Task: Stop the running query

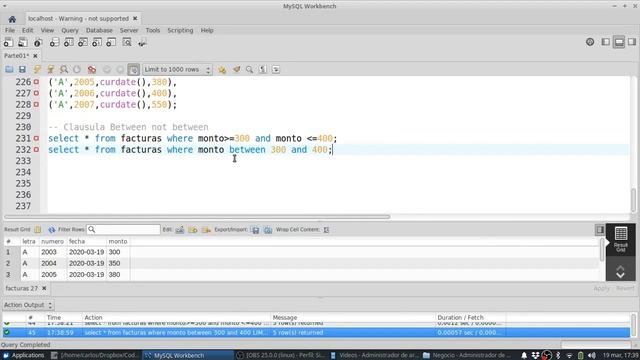Action: coord(77,69)
